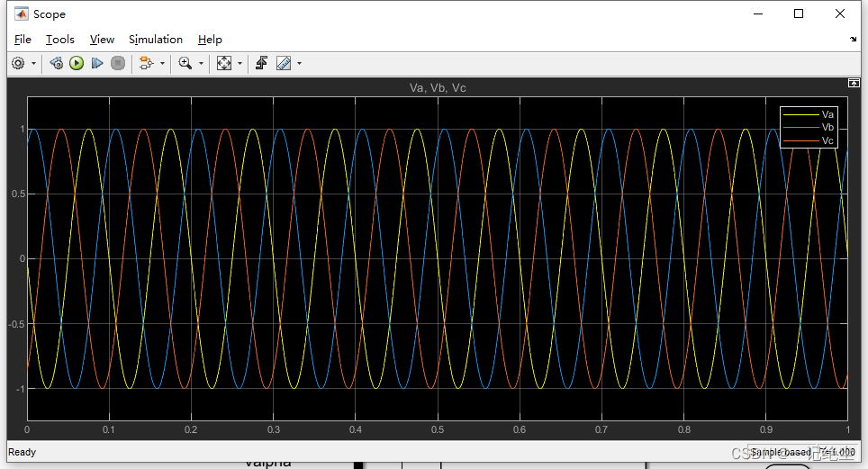Click the Scale Axes Limits icon
This screenshot has width=868, height=469.
pyautogui.click(x=223, y=63)
